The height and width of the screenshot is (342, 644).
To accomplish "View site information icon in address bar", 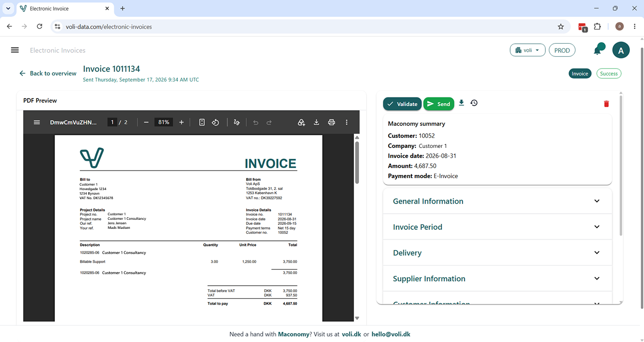I will [x=57, y=27].
